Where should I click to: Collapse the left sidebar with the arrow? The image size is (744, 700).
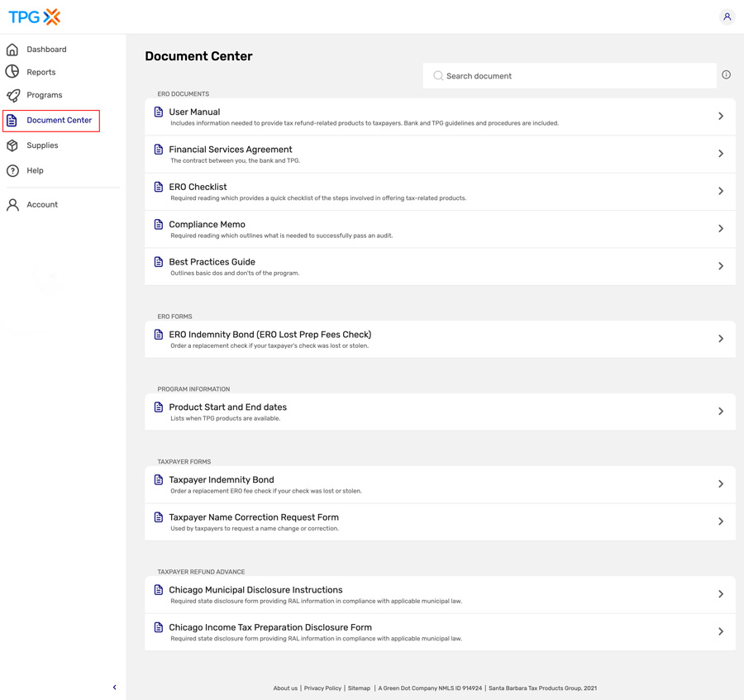[114, 687]
